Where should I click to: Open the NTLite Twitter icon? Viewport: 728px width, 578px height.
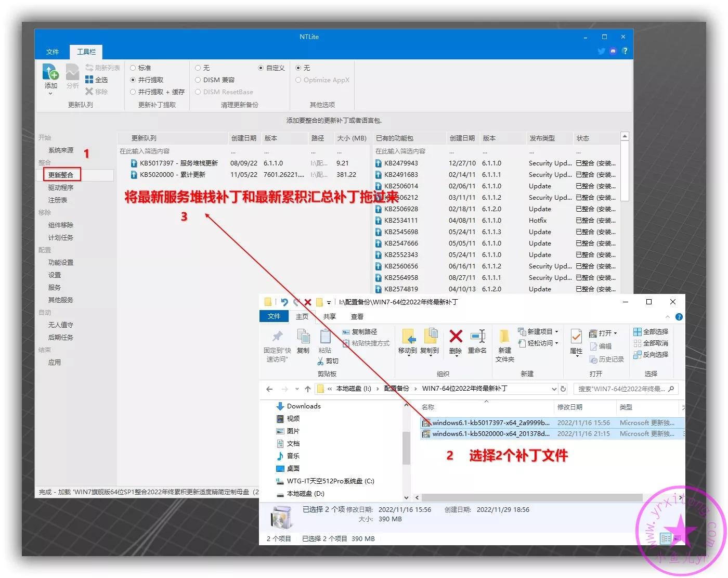click(x=602, y=51)
